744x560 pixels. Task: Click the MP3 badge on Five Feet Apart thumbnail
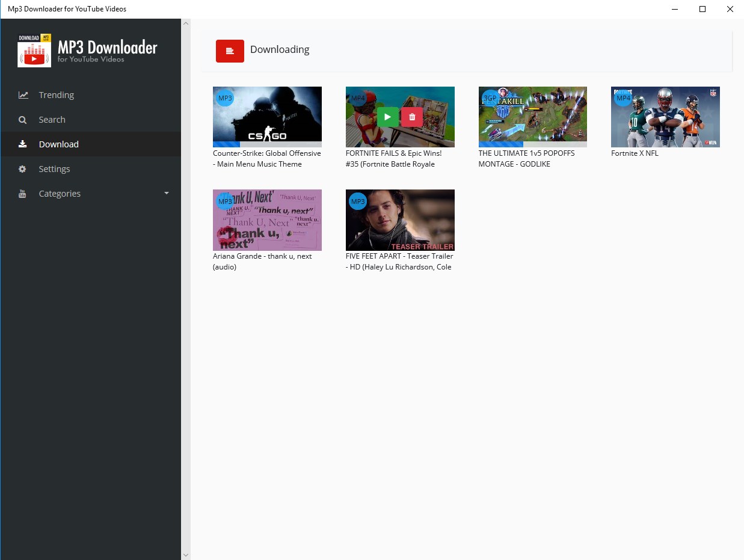(358, 201)
